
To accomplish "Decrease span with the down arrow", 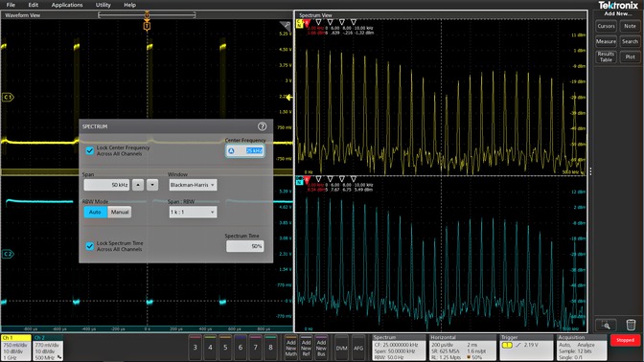I will point(152,185).
